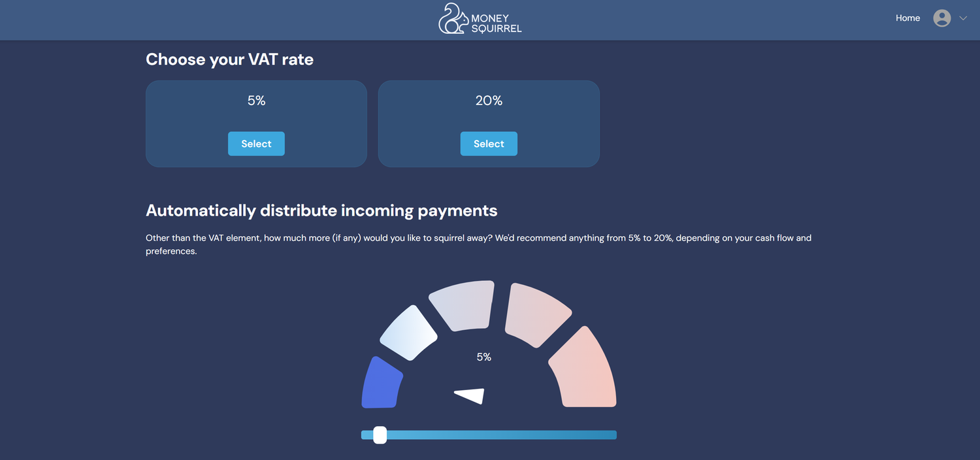The image size is (980, 460).
Task: Click the Choose your VAT rate heading
Action: (229, 59)
